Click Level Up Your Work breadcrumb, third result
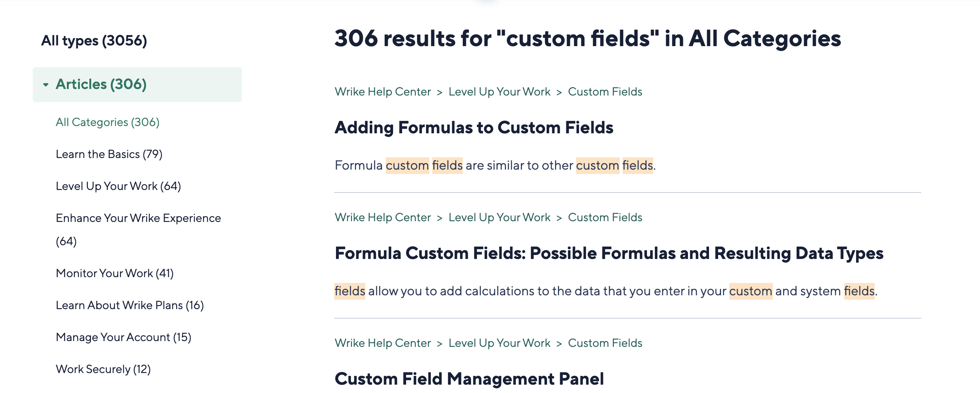 point(499,343)
